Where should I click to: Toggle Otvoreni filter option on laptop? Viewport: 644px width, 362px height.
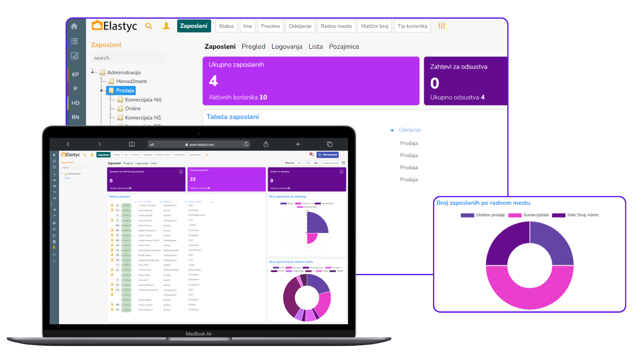pyautogui.click(x=289, y=163)
